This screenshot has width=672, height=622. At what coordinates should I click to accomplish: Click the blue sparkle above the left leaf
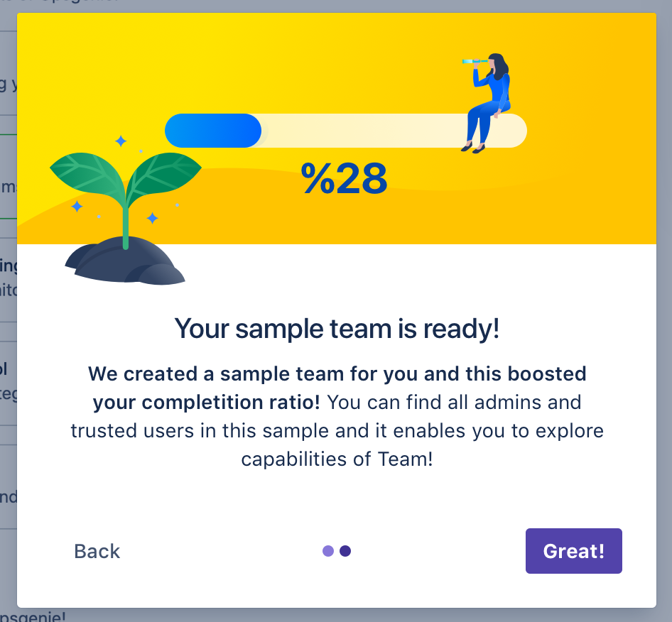pos(121,141)
